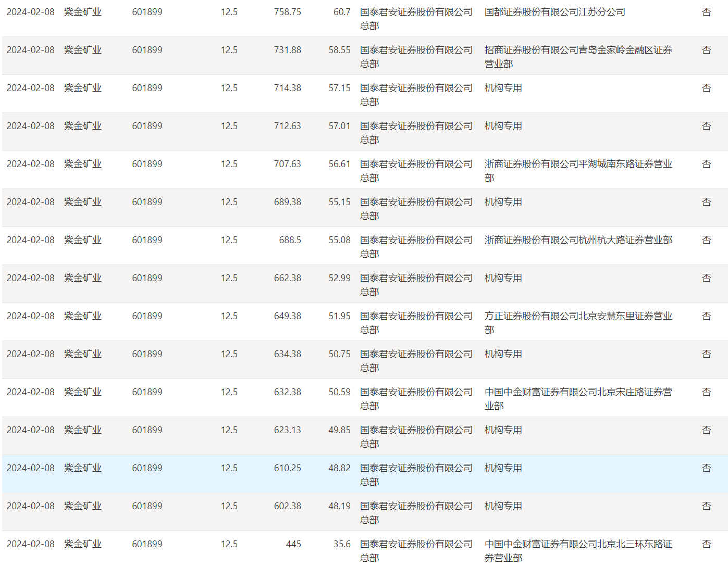Click stock code 601899 in the 602.38 row
728x567 pixels.
coord(147,506)
